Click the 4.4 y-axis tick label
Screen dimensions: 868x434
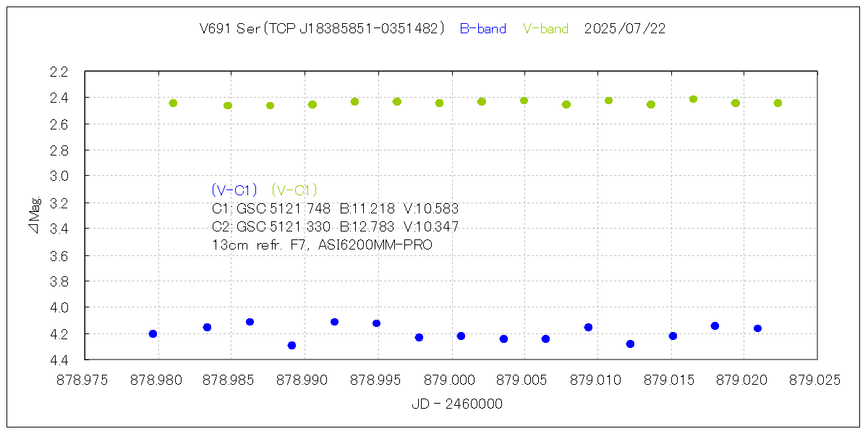pos(59,359)
